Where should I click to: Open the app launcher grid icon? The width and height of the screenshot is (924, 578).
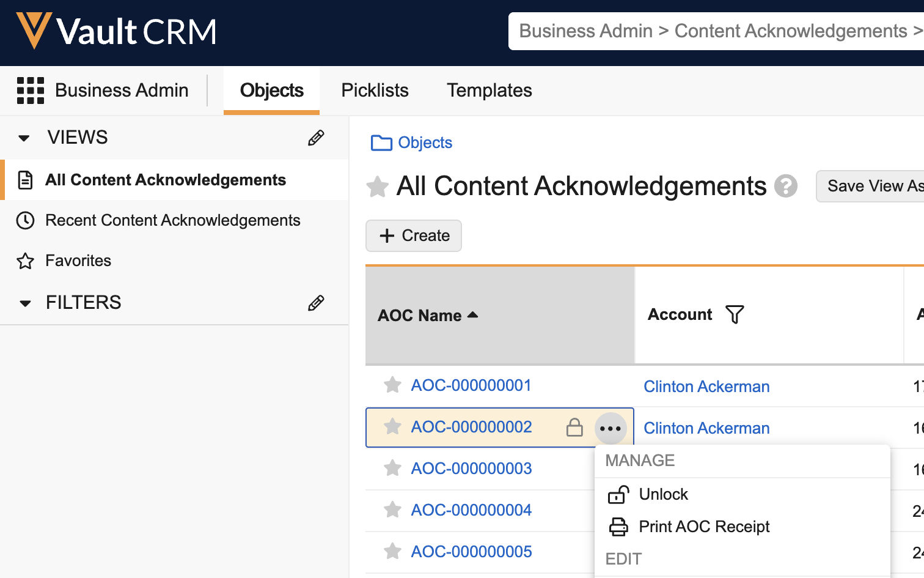coord(30,91)
